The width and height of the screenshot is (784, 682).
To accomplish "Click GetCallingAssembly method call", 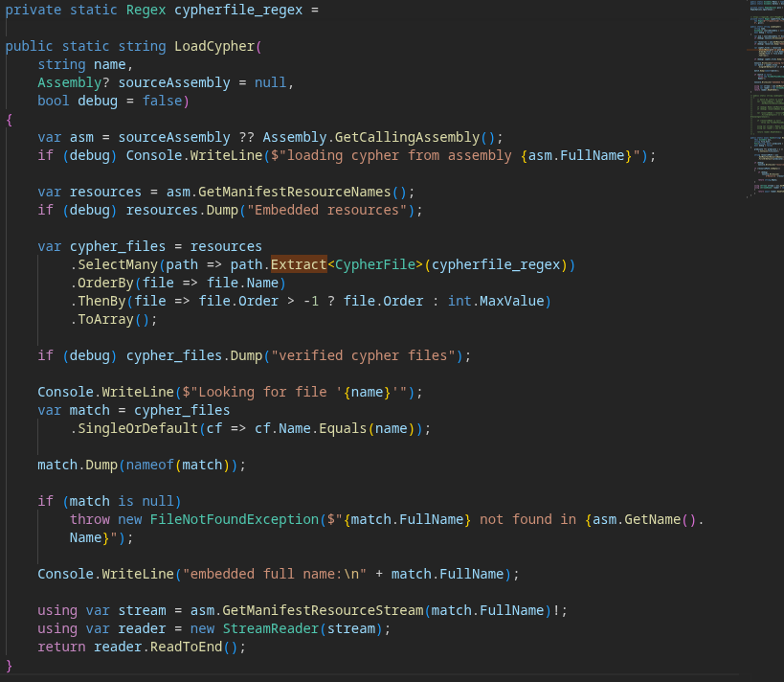I will (407, 137).
